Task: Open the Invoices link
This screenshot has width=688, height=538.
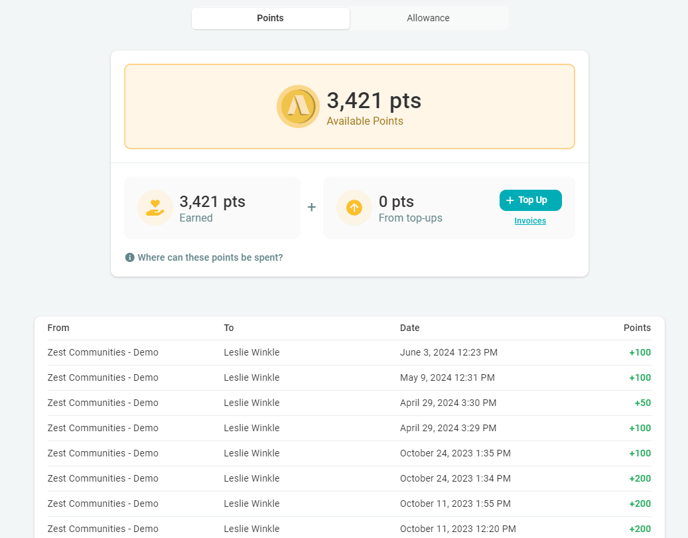Action: (530, 221)
